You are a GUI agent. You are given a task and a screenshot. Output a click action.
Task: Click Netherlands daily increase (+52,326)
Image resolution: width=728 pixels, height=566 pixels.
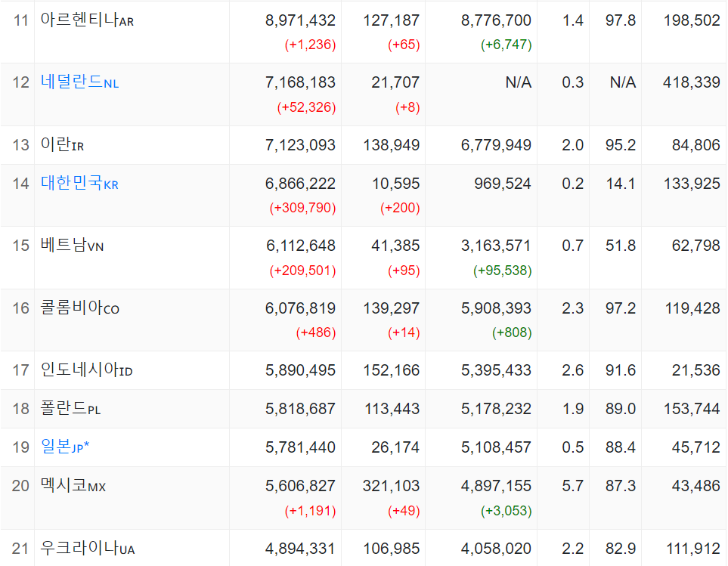pyautogui.click(x=306, y=107)
